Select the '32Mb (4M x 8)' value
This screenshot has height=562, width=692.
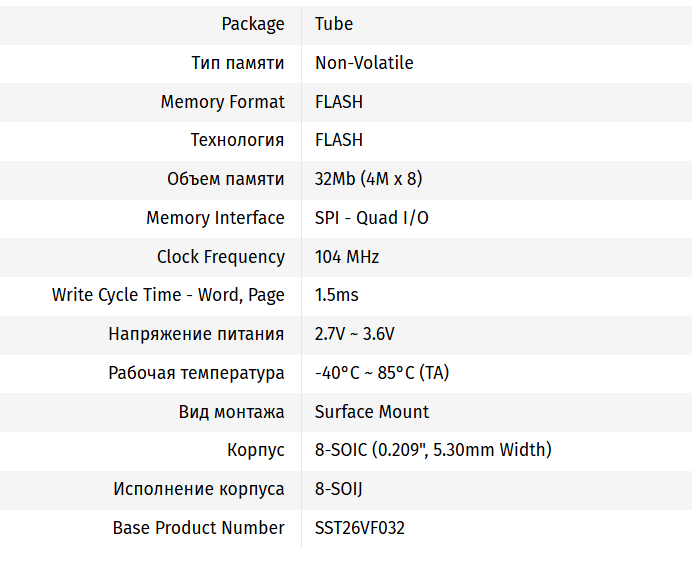[368, 179]
